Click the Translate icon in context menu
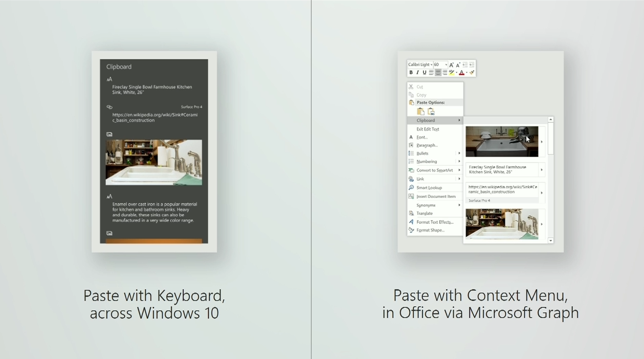The width and height of the screenshot is (644, 359). click(411, 213)
